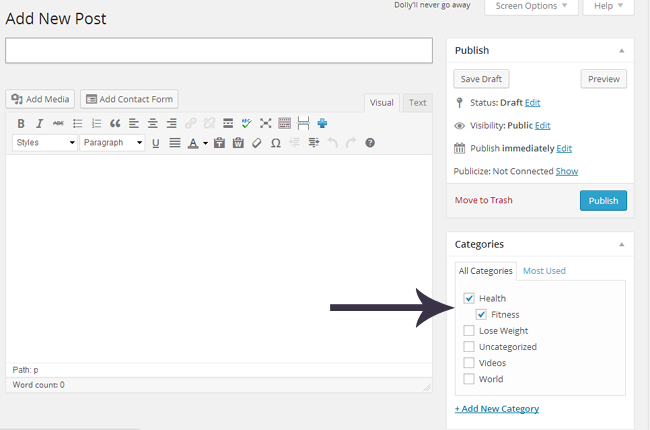Click Add Media button
The image size is (650, 430).
click(x=40, y=99)
